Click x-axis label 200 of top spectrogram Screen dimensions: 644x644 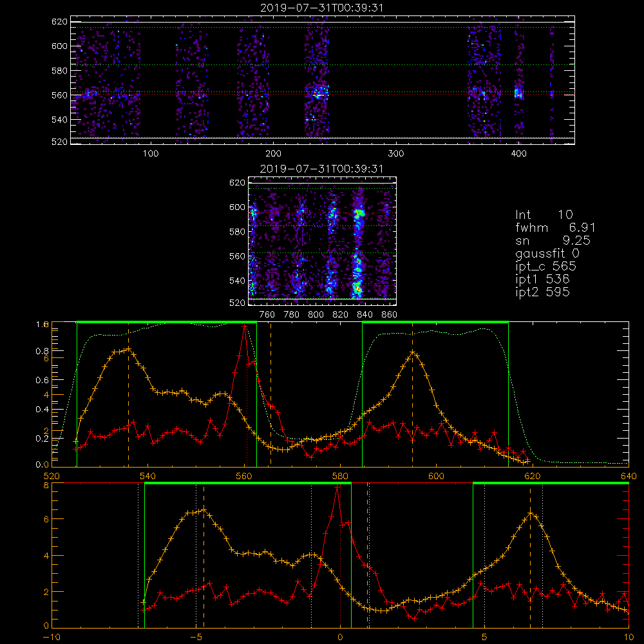point(273,154)
